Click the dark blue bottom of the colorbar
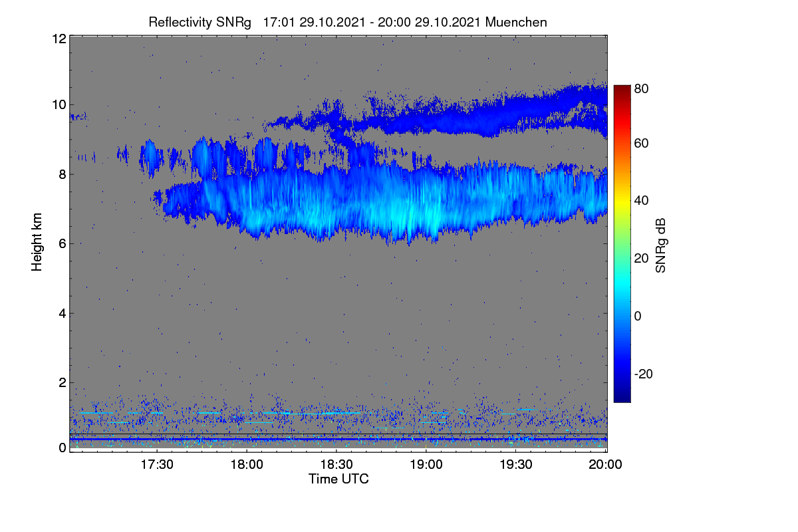Image resolution: width=798 pixels, height=532 pixels. [622, 396]
